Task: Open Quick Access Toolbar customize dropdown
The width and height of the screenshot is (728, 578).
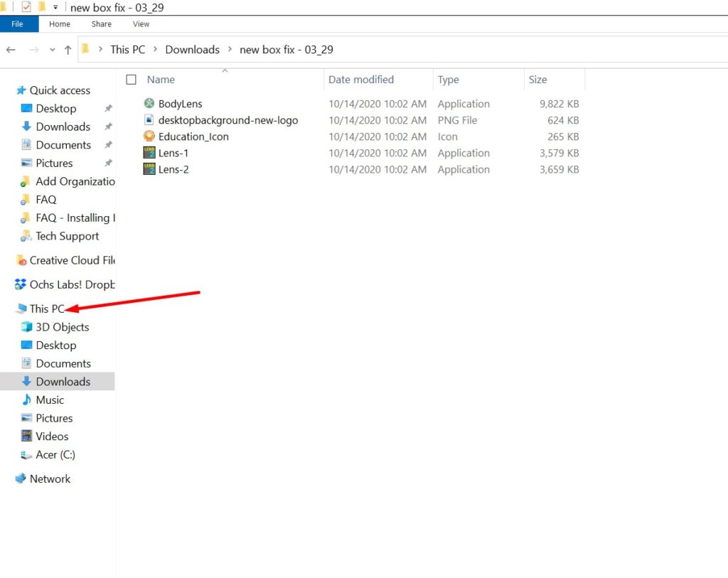Action: (55, 8)
